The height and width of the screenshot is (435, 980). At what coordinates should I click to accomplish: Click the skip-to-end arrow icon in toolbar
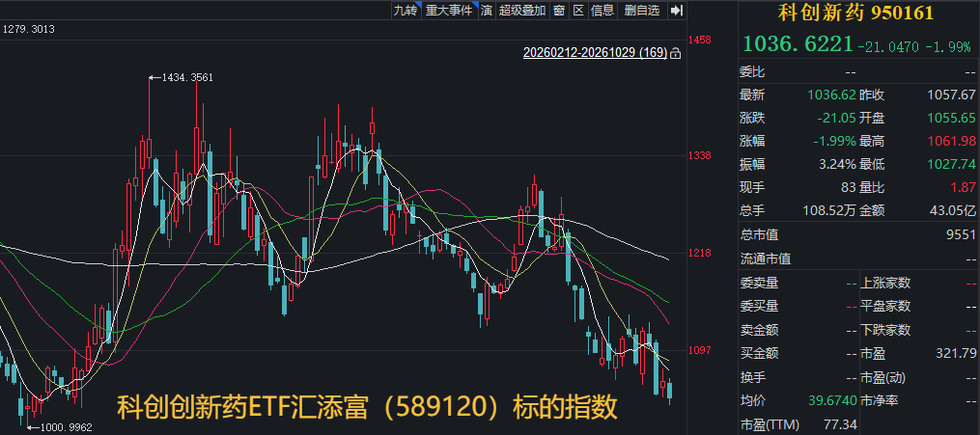pos(676,10)
